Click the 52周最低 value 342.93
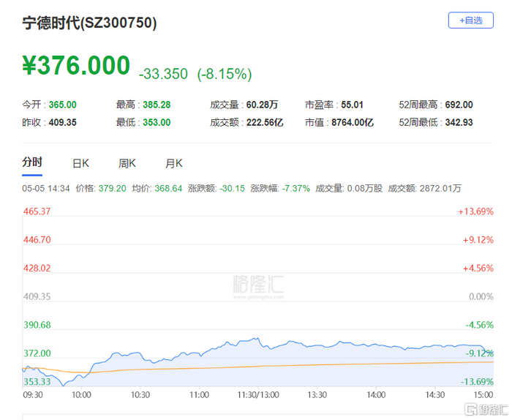512x420 pixels. click(x=459, y=122)
